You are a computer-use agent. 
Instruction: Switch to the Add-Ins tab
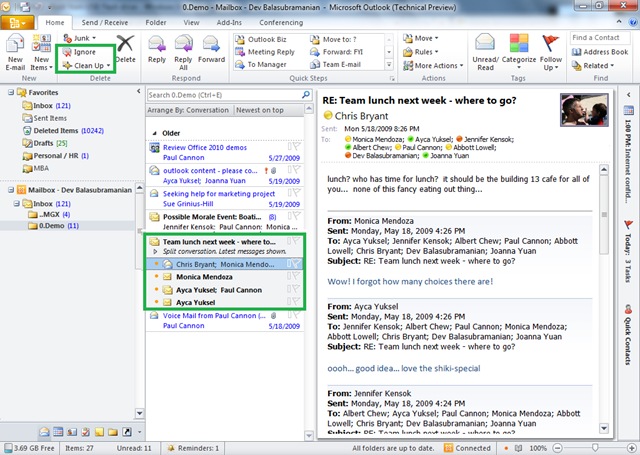(x=229, y=23)
